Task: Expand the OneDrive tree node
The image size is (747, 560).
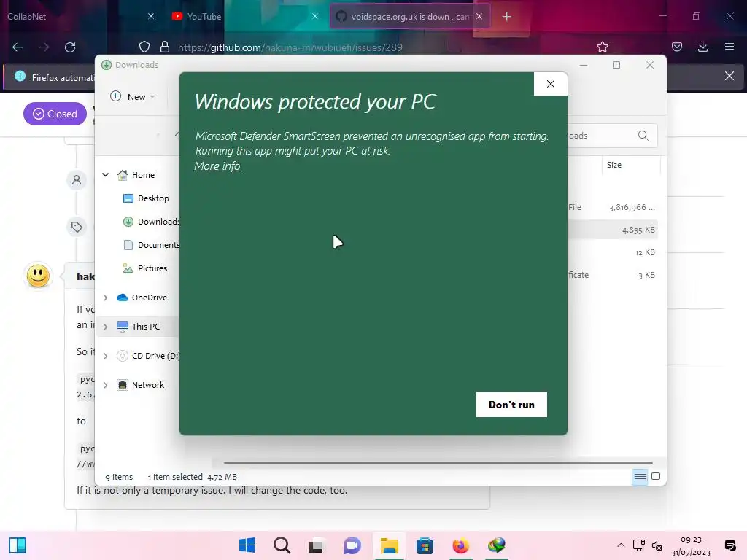Action: coord(105,297)
